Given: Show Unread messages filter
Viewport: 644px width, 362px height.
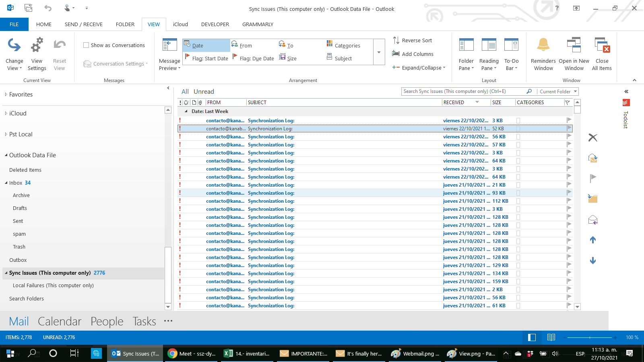Looking at the screenshot, I should point(204,91).
